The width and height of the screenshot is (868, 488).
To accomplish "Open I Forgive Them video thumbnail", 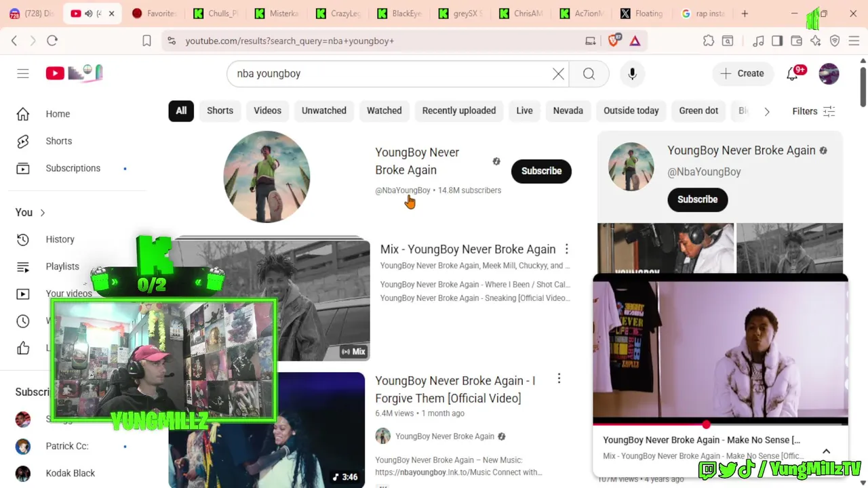I will click(x=267, y=430).
